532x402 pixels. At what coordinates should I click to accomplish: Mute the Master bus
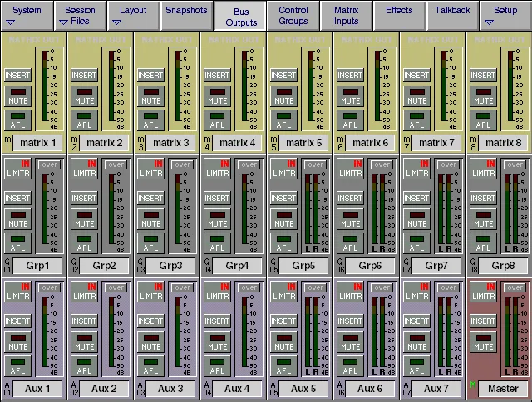coord(484,343)
